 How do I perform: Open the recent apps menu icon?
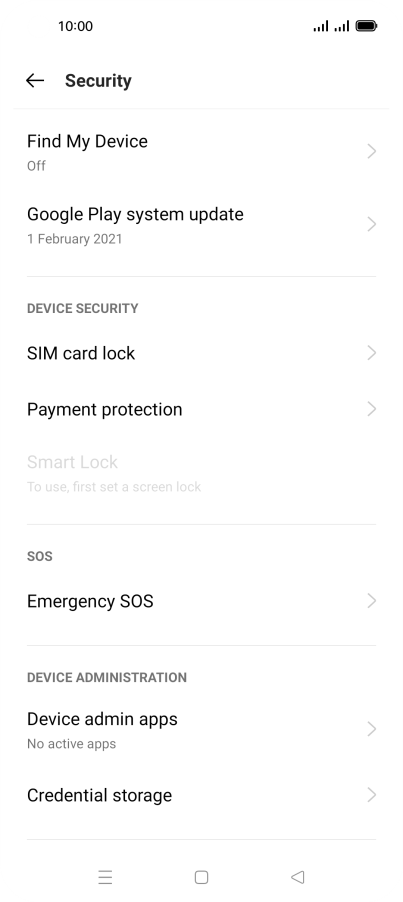pyautogui.click(x=105, y=877)
